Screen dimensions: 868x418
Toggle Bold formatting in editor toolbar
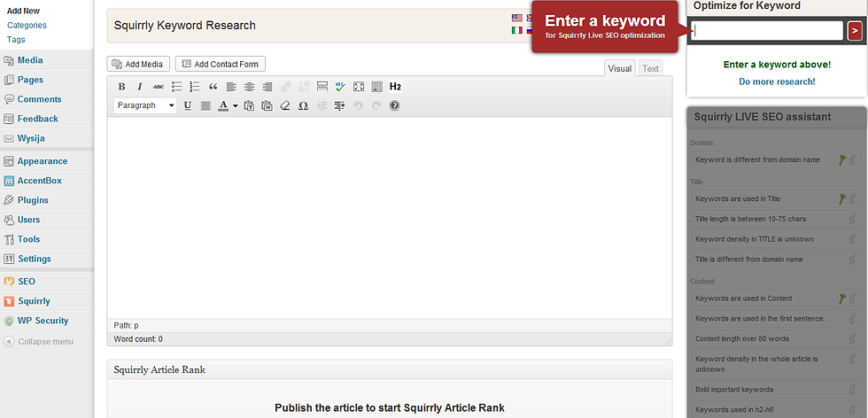click(x=122, y=87)
